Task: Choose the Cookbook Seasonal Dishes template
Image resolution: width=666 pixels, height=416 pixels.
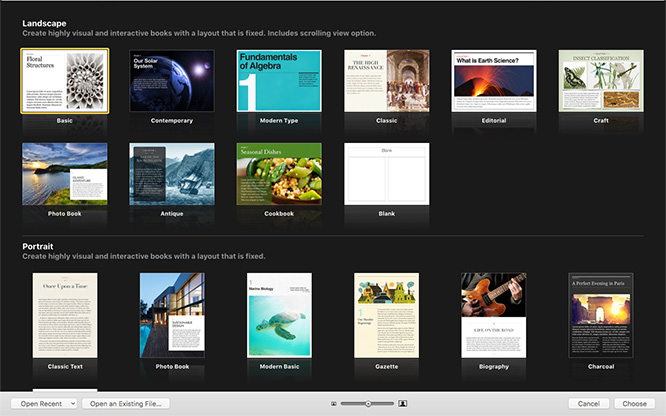Action: pyautogui.click(x=279, y=173)
